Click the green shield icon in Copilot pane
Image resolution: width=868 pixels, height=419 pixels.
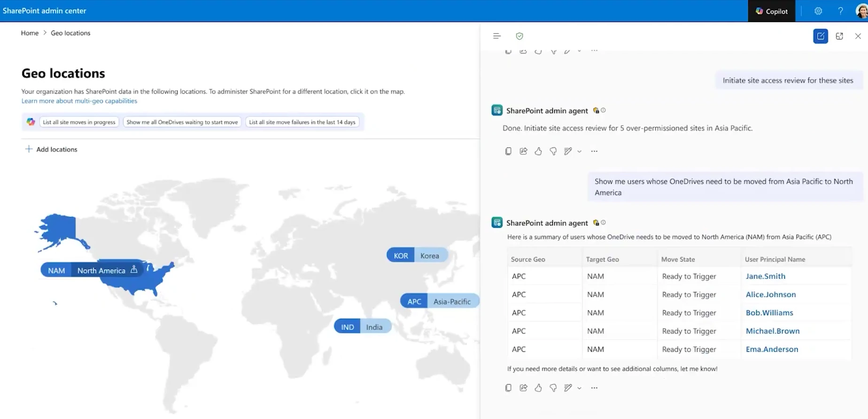pyautogui.click(x=519, y=36)
